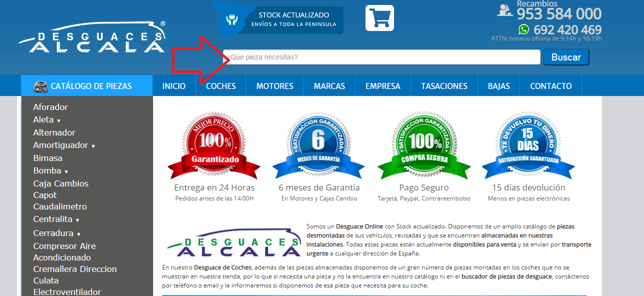The width and height of the screenshot is (644, 296).
Task: Click the Spain map stock banner
Action: pyautogui.click(x=278, y=19)
